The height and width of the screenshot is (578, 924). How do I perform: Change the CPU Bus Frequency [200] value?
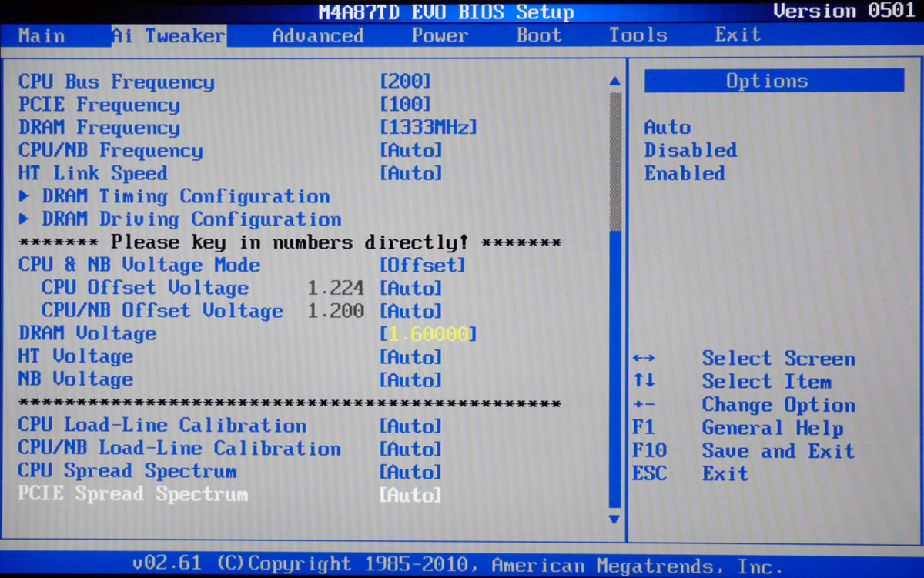pyautogui.click(x=406, y=82)
